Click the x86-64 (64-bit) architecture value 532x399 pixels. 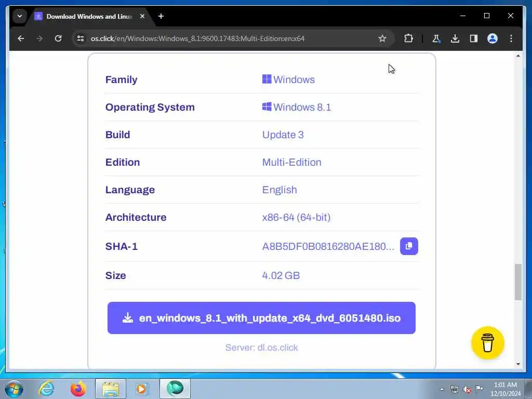[x=296, y=217]
